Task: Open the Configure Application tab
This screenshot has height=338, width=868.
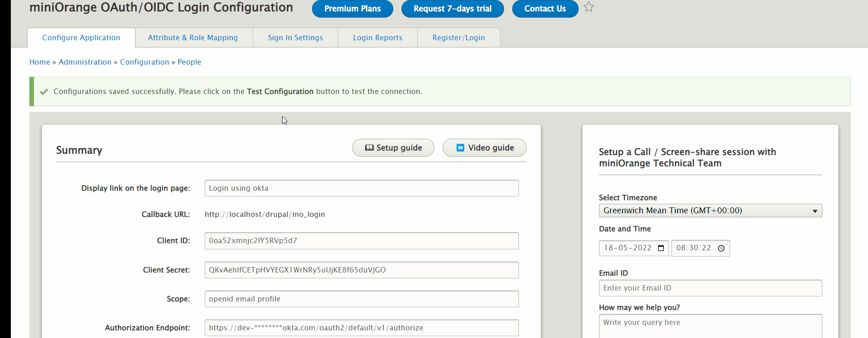Action: 81,38
